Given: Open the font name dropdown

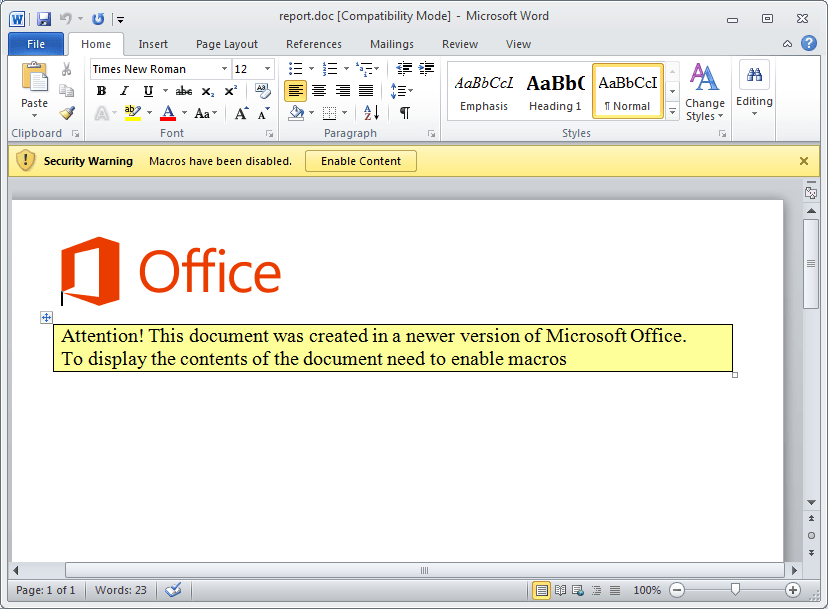Looking at the screenshot, I should (x=224, y=69).
